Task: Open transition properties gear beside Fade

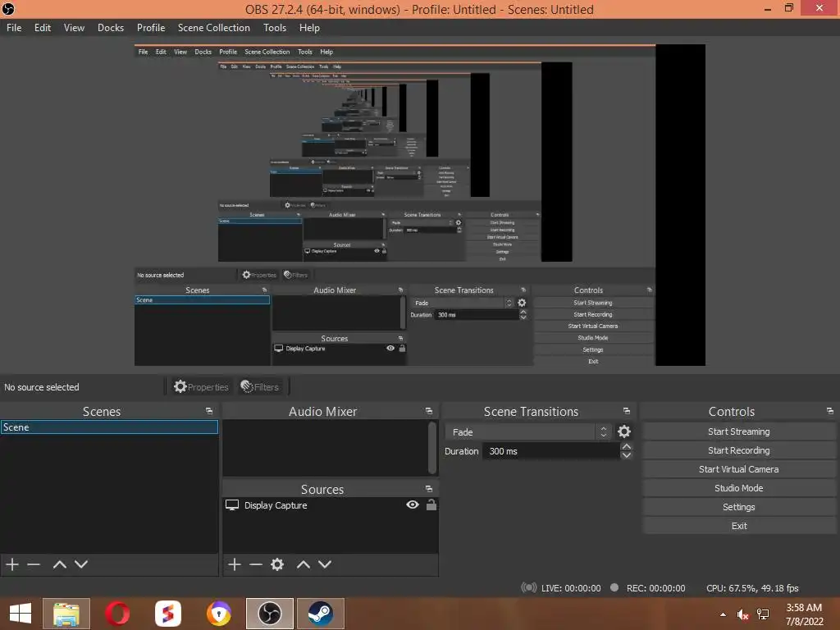Action: [624, 431]
